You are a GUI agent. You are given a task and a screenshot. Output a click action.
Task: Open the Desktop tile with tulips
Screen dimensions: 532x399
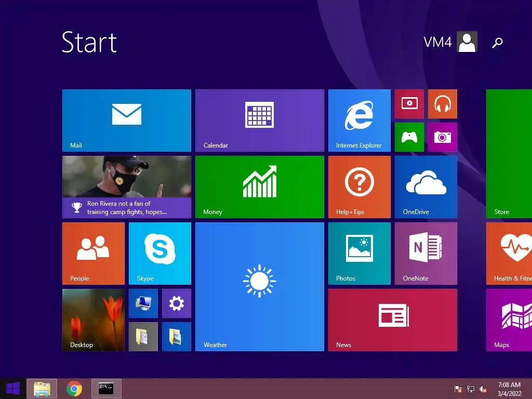[x=94, y=320]
